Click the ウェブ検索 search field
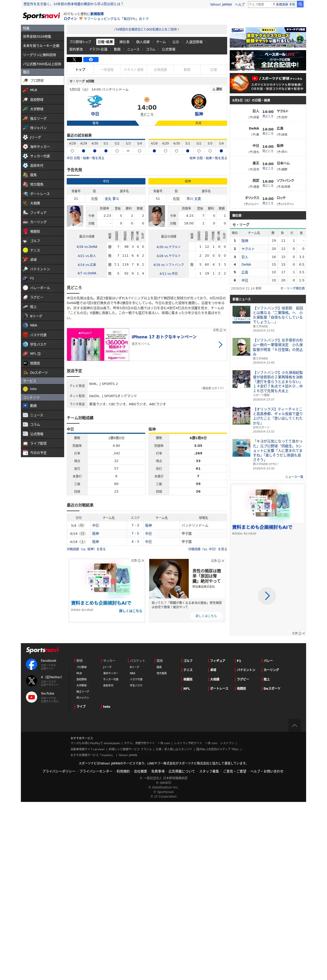327x980 pixels. click(x=260, y=4)
